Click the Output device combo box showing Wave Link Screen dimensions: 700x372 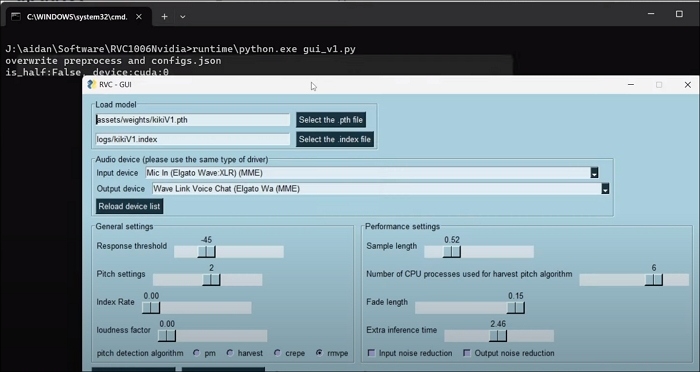[x=380, y=189]
